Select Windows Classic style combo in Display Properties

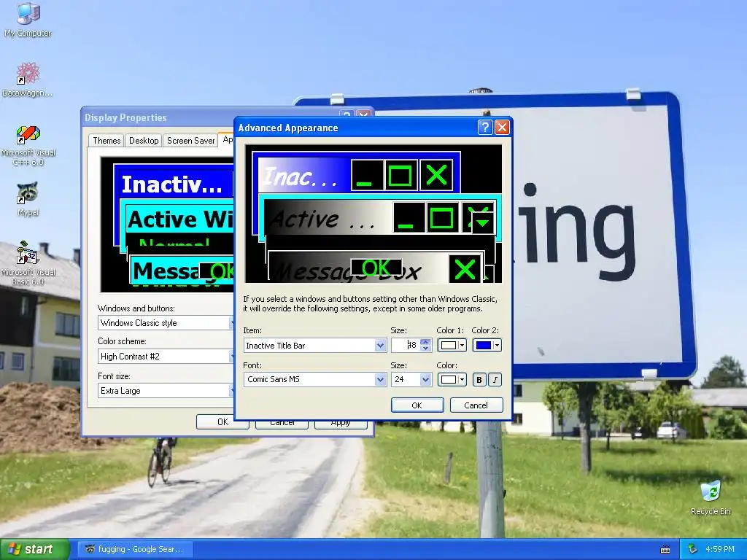tap(166, 323)
